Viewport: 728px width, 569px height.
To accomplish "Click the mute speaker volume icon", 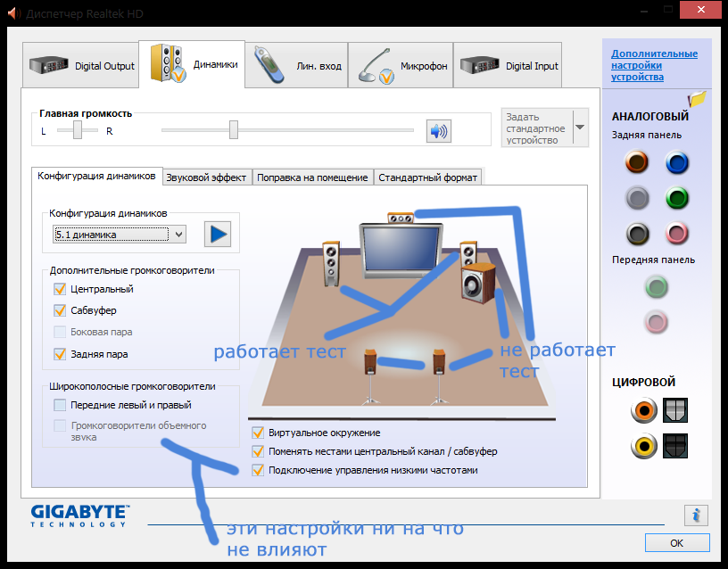I will tap(438, 131).
